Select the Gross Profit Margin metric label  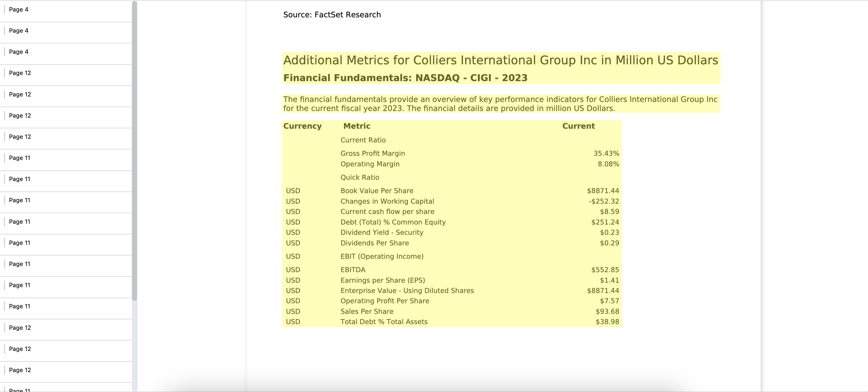click(x=373, y=153)
